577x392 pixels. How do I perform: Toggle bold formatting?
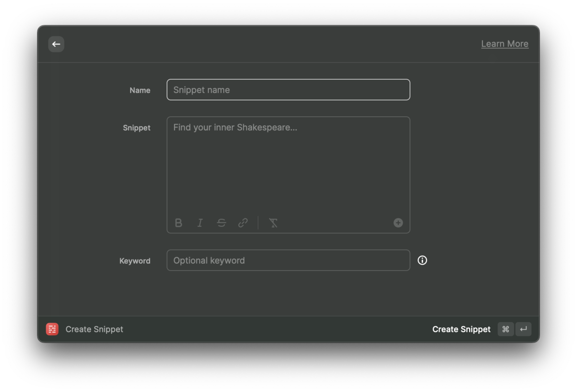coord(178,223)
